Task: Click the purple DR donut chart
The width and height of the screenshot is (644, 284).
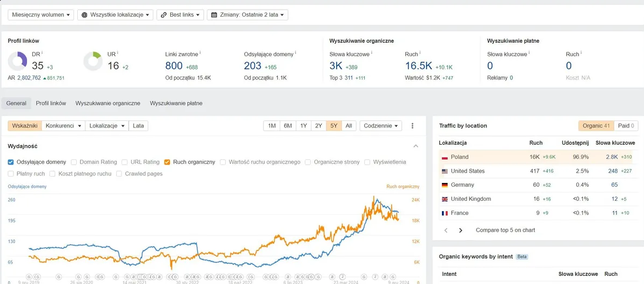Action: tap(17, 62)
